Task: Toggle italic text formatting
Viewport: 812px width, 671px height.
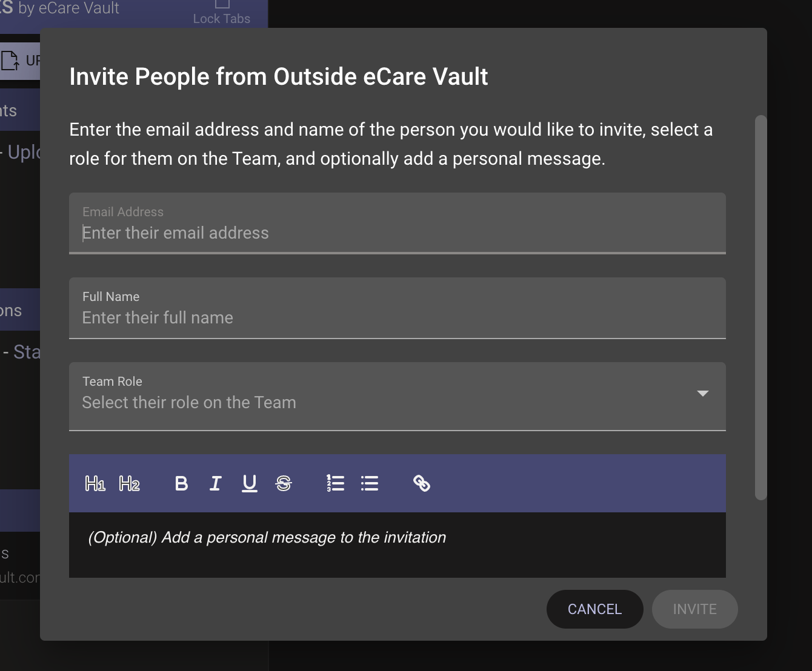Action: click(215, 483)
